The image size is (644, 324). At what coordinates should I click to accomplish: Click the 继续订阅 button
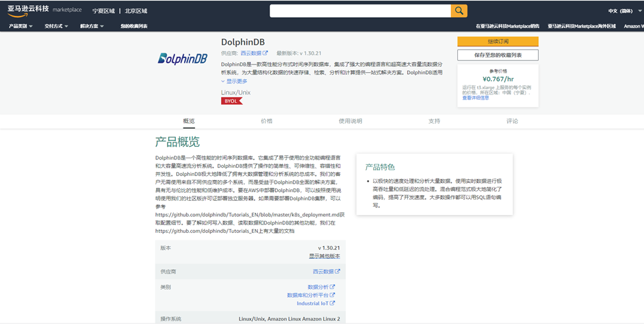497,41
